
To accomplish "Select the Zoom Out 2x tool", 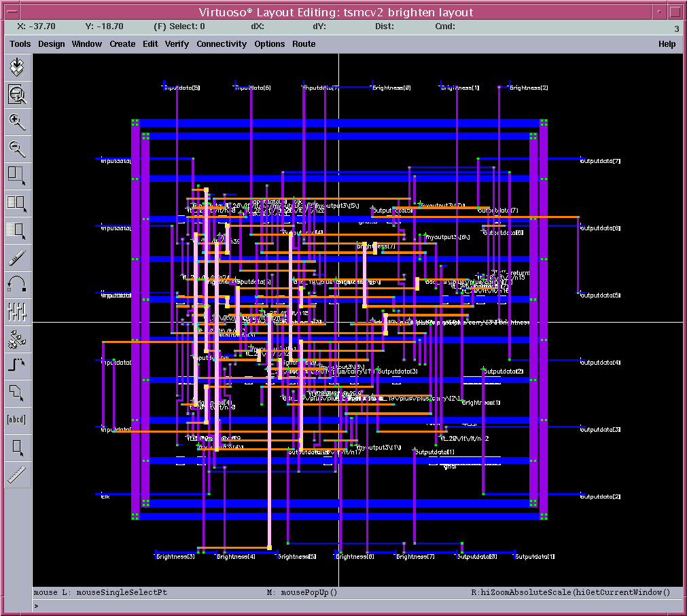I will [16, 149].
